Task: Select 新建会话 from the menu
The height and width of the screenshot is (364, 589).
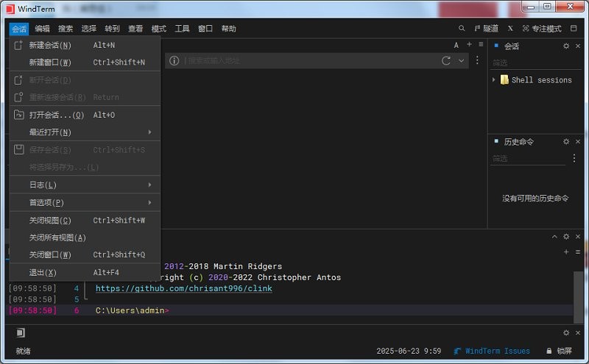Action: 50,45
